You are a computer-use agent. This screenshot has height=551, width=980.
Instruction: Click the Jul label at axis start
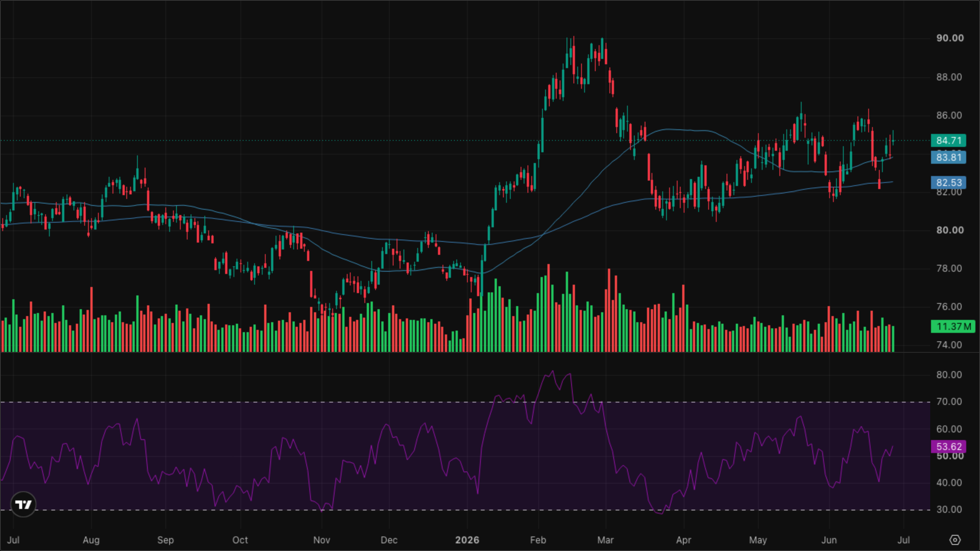pyautogui.click(x=13, y=540)
